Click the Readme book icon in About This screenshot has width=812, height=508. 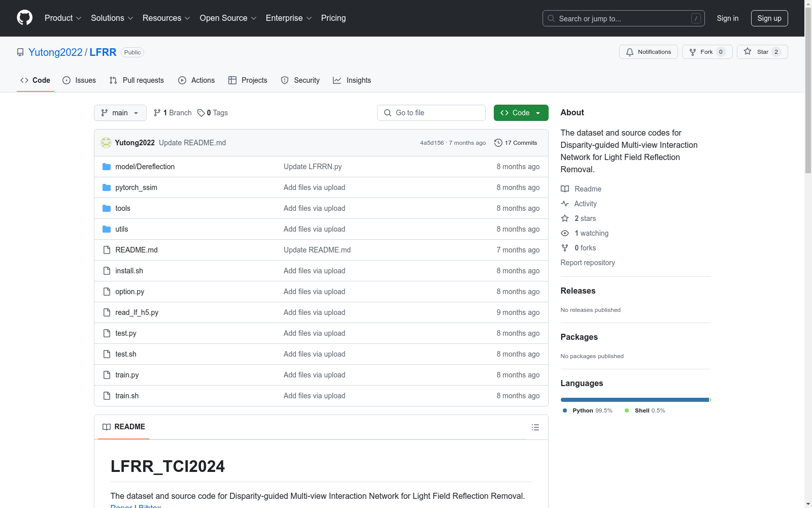pos(565,189)
